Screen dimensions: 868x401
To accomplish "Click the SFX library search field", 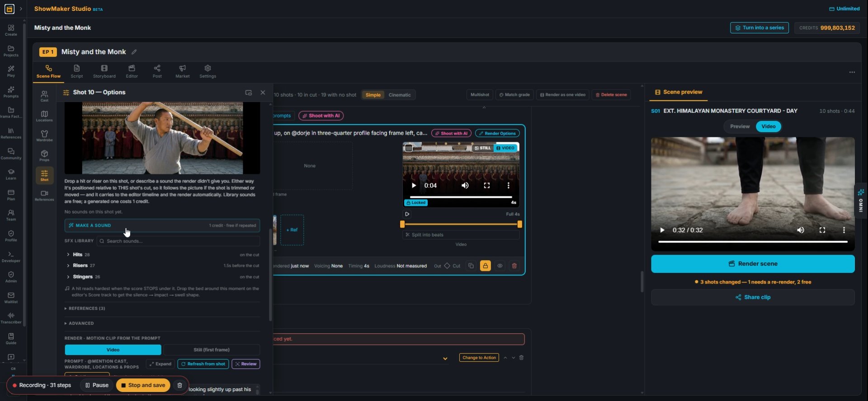I will click(x=178, y=241).
